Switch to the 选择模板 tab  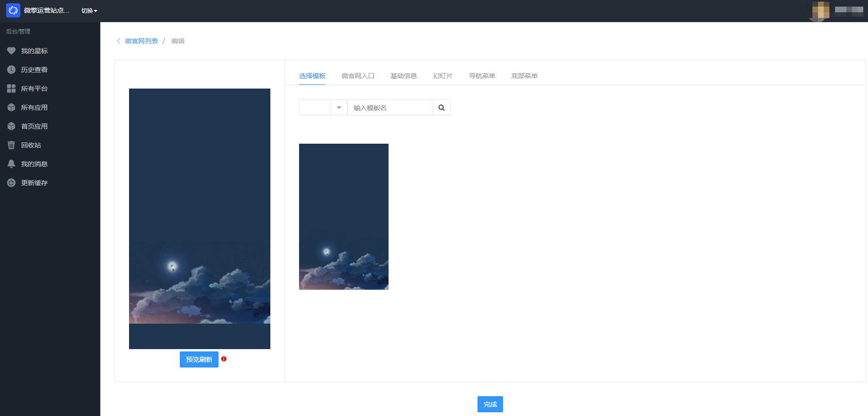click(x=312, y=76)
